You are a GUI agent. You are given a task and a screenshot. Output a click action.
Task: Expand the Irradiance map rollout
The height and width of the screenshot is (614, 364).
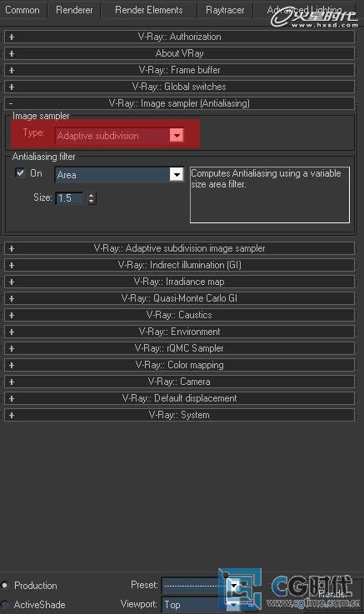[180, 282]
